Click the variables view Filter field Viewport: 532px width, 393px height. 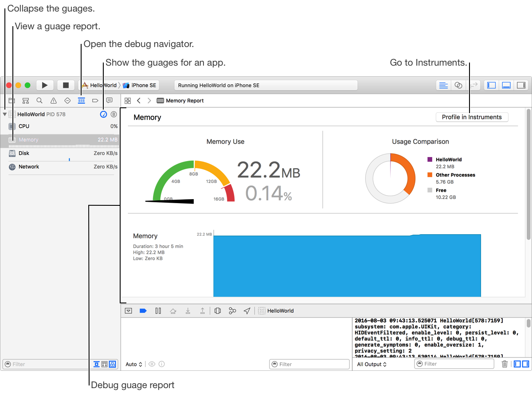[x=309, y=364]
